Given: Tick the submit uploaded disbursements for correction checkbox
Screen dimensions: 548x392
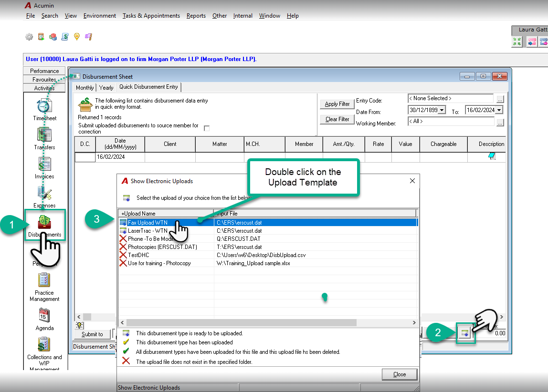Looking at the screenshot, I should point(207,128).
